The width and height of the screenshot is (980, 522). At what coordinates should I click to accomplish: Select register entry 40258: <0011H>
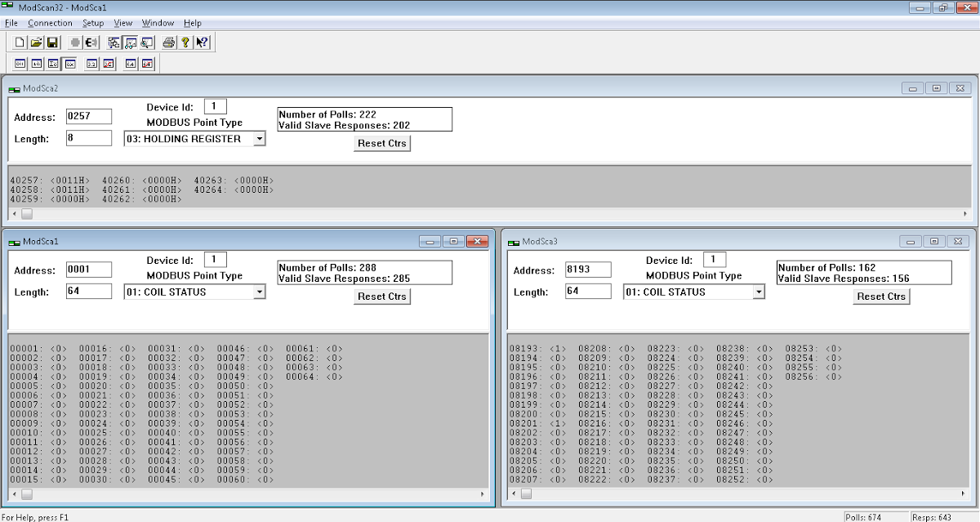pos(50,190)
